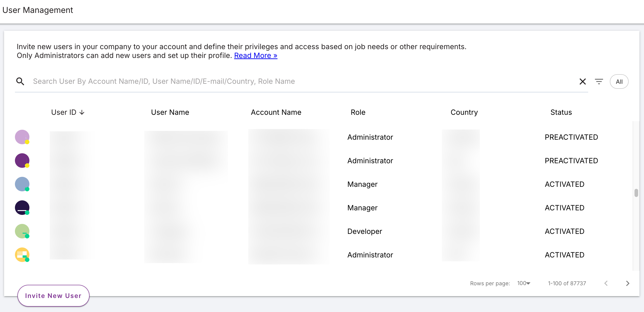
Task: Click the search magnifier icon
Action: tap(20, 81)
